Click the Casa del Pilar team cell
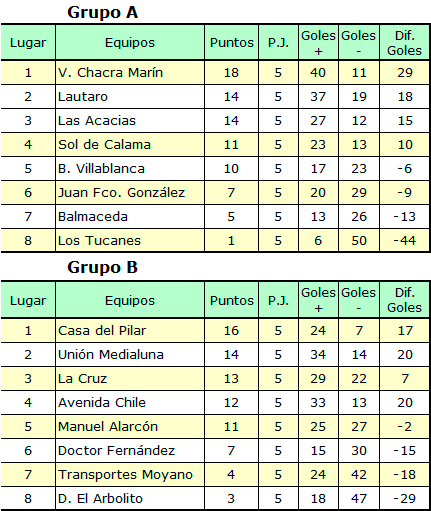431x511 pixels. click(x=130, y=330)
